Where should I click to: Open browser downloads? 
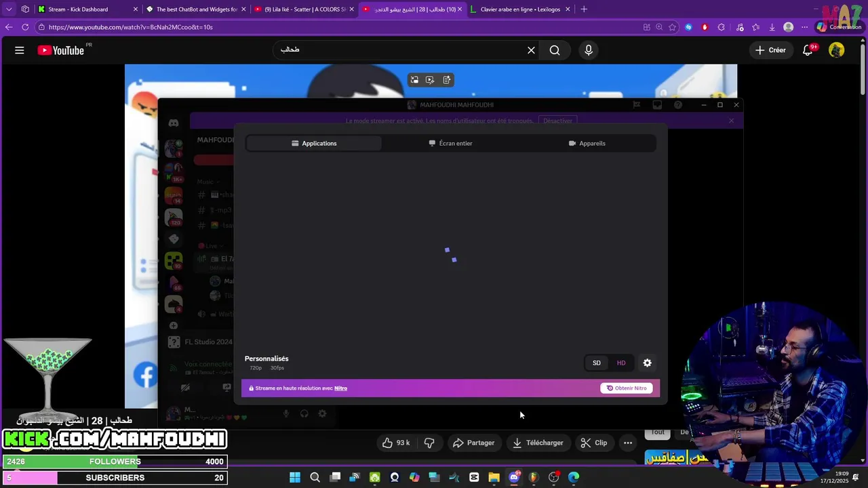coord(772,27)
